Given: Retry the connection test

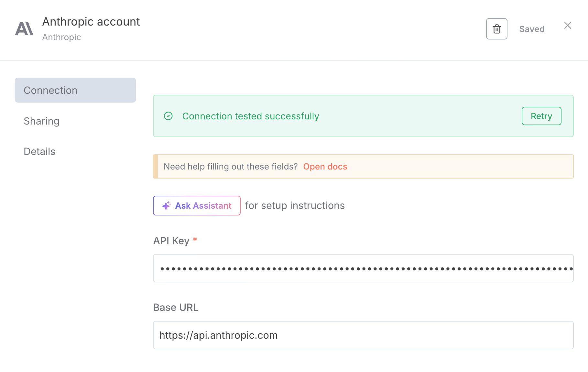Looking at the screenshot, I should pos(541,116).
